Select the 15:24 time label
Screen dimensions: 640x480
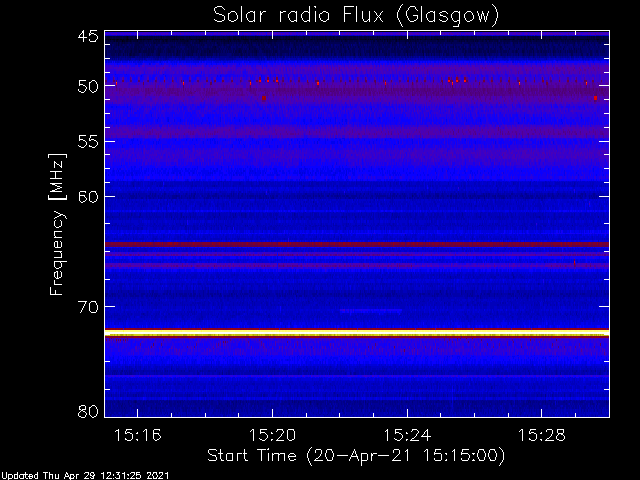(x=407, y=435)
